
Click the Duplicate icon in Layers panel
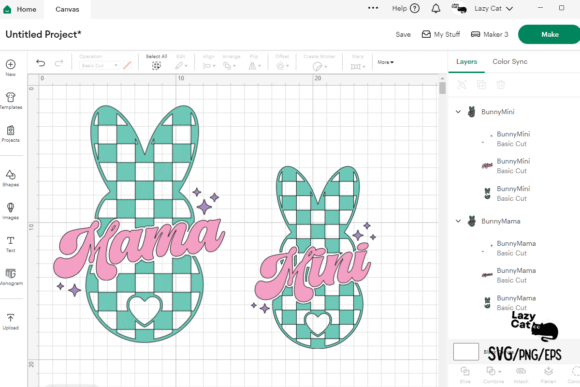[481, 85]
